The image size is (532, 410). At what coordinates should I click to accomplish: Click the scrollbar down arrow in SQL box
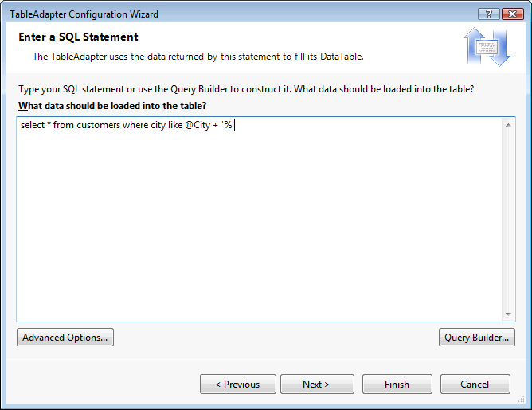click(x=508, y=314)
